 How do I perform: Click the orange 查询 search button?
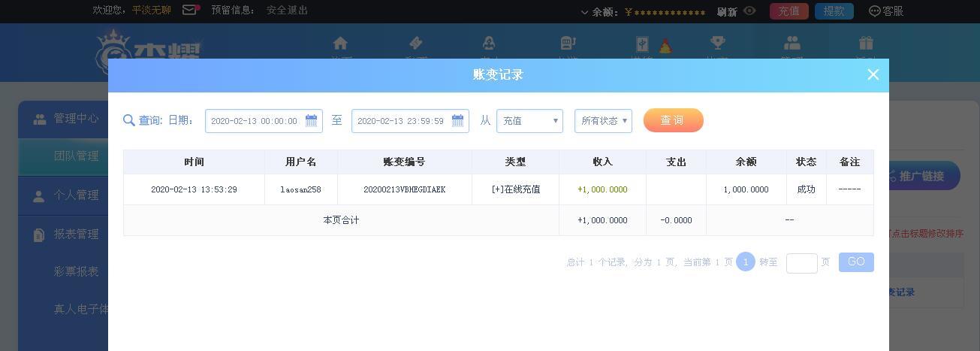coord(673,120)
